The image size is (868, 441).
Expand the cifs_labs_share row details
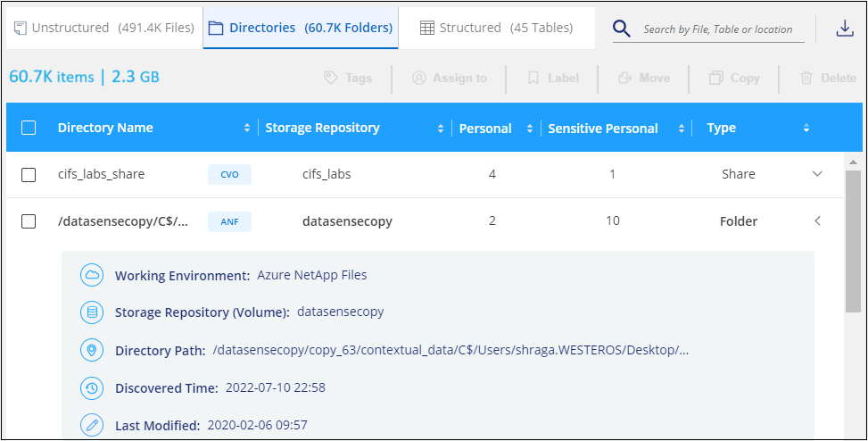tap(817, 174)
